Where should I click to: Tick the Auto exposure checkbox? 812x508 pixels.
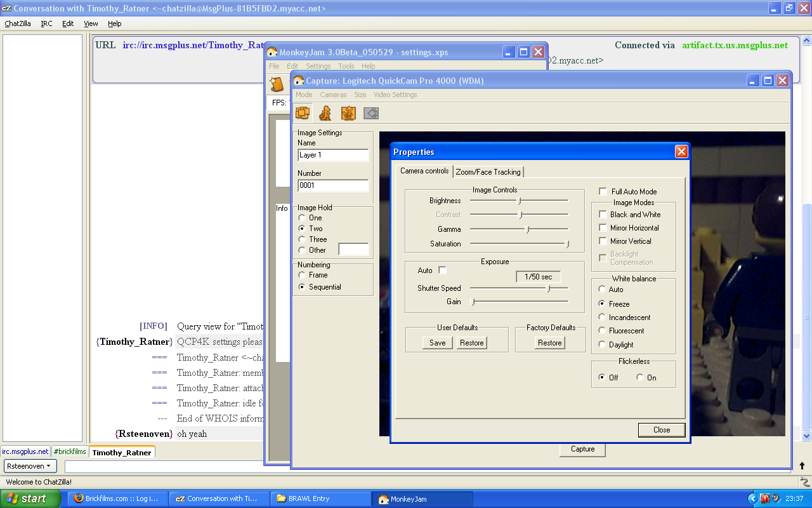coord(442,271)
